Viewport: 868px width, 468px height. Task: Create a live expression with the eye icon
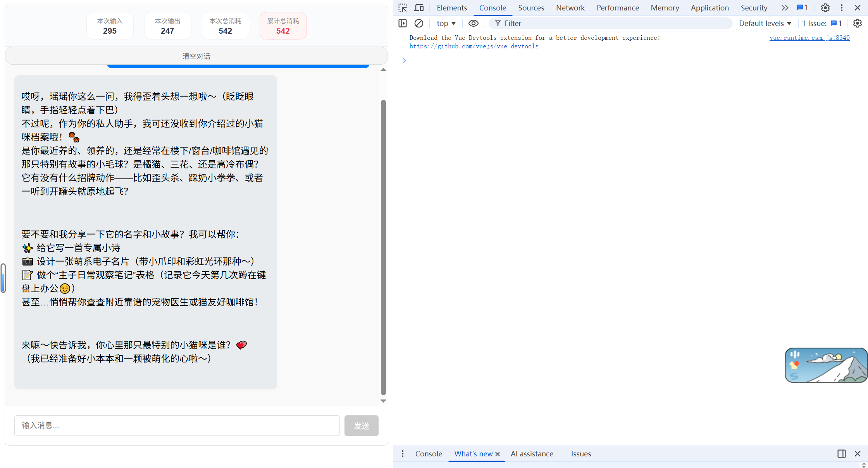coord(474,23)
